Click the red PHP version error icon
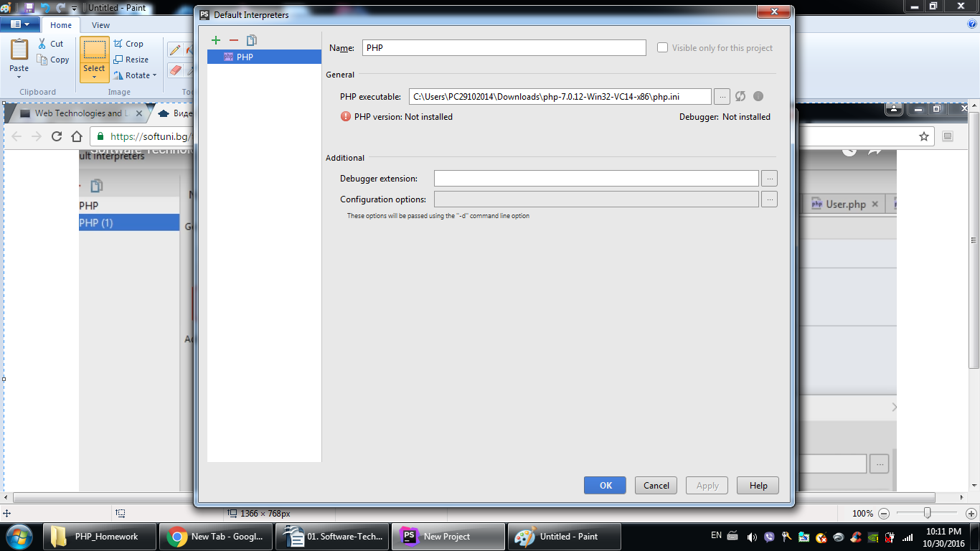Viewport: 980px width, 551px height. click(x=346, y=116)
